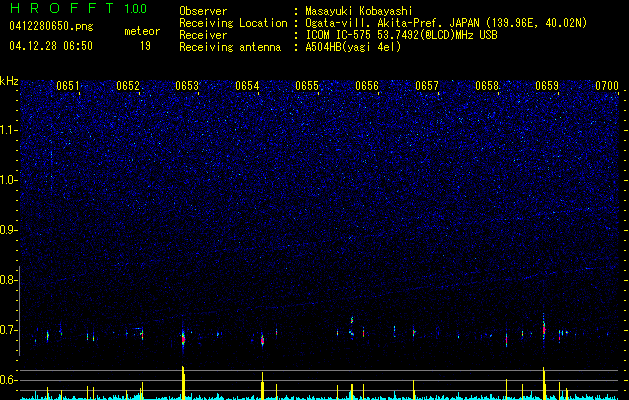Click time marker 0654
Screen dimensions: 629x400
point(247,86)
